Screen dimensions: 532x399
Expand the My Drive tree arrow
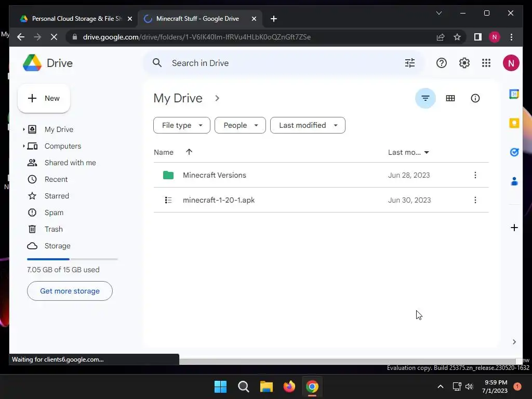(24, 129)
